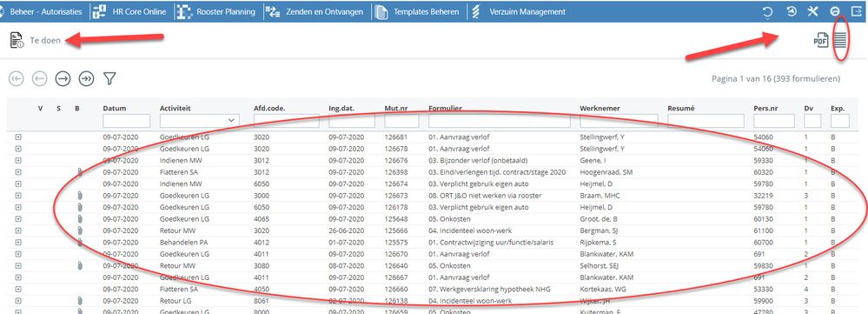Image resolution: width=868 pixels, height=314 pixels.
Task: Expand the row with mut.nr 126678
Action: 17,149
